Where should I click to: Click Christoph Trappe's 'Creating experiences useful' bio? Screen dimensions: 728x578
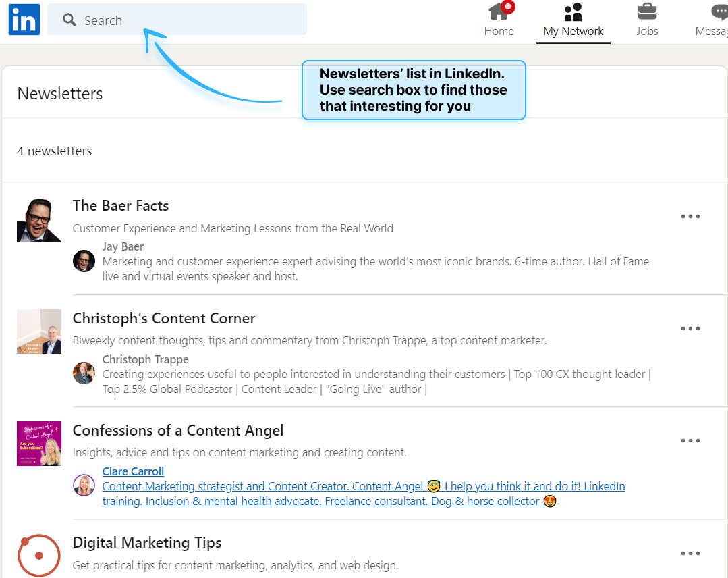pyautogui.click(x=376, y=382)
